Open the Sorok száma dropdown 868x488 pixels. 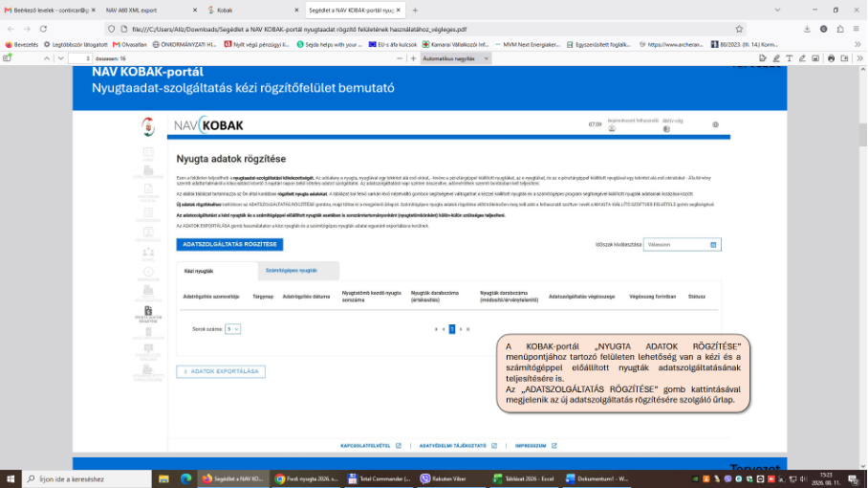click(232, 329)
